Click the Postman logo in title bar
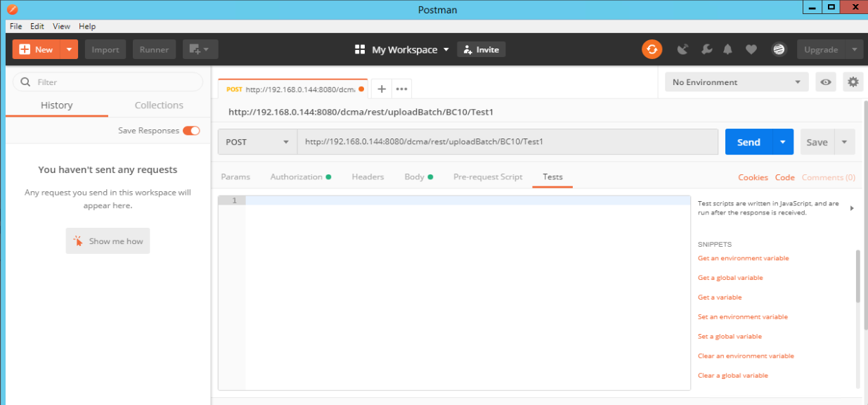This screenshot has height=405, width=868. [x=12, y=9]
